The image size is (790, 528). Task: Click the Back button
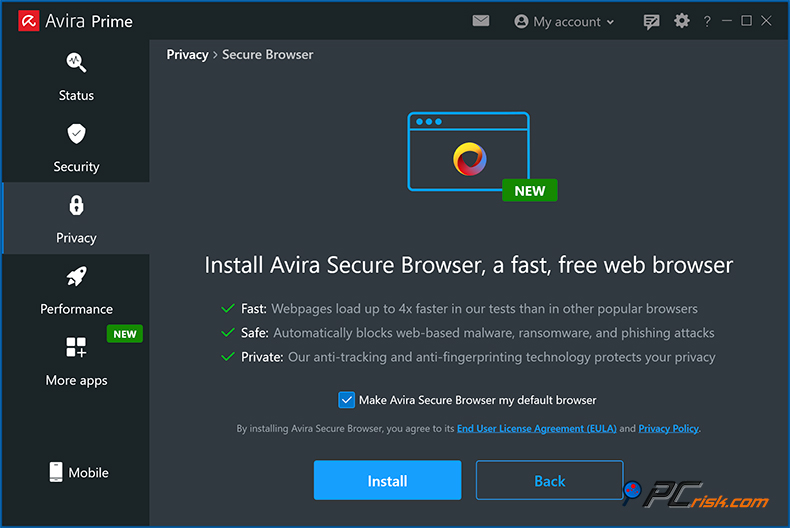coord(550,480)
